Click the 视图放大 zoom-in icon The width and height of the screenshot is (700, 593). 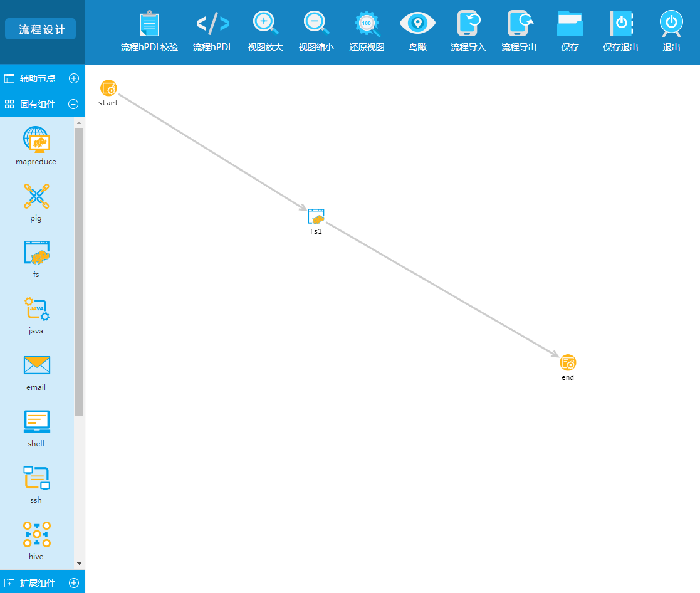(x=265, y=23)
